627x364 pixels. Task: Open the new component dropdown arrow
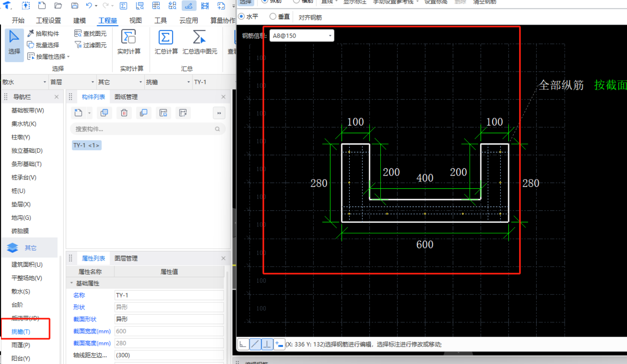89,113
